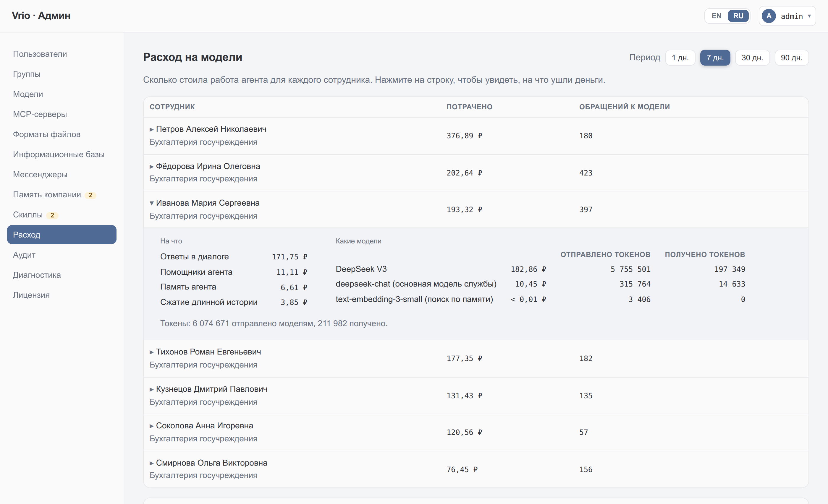The width and height of the screenshot is (828, 504).
Task: Open Лицензия section
Action: click(x=62, y=295)
